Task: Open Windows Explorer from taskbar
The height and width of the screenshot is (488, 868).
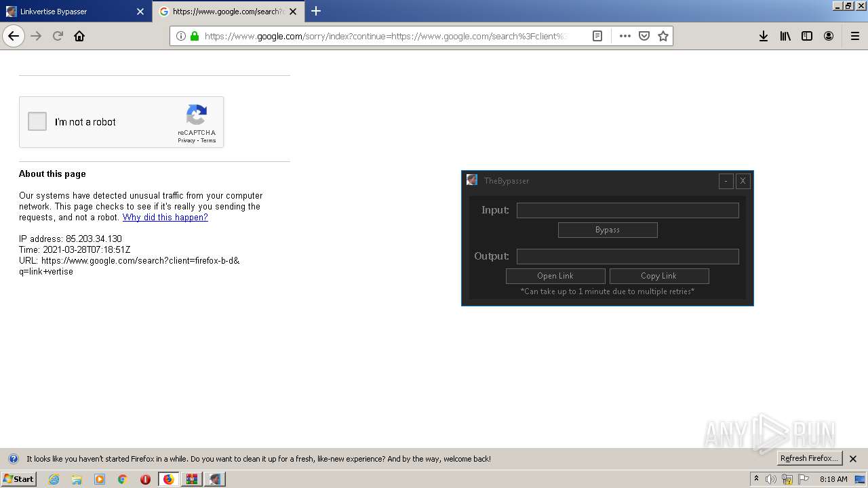Action: click(77, 479)
